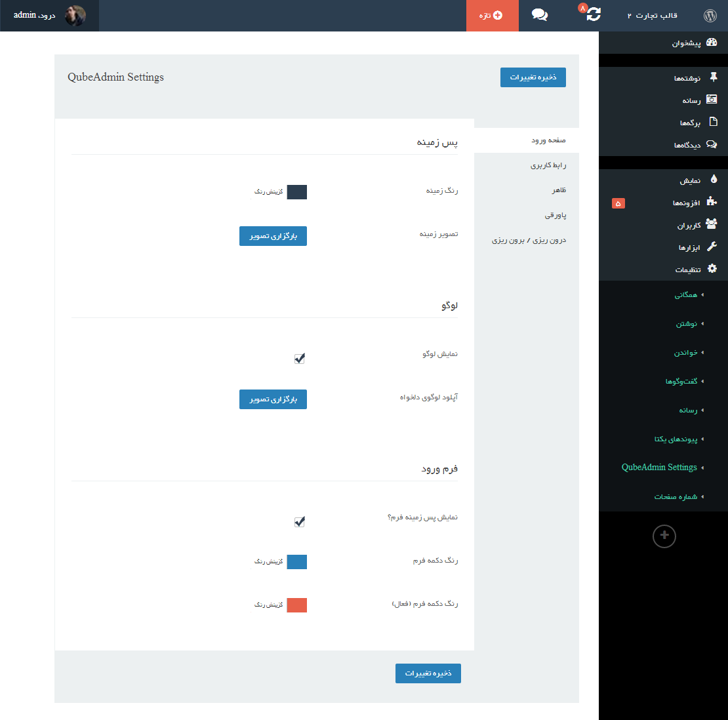Toggle the نمایش لوگو checkbox

point(300,359)
